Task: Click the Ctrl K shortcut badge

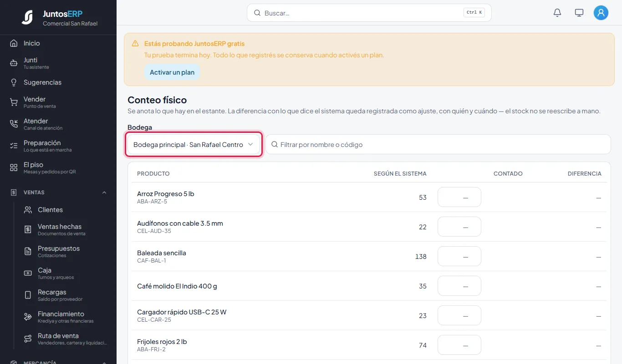Action: (x=474, y=13)
